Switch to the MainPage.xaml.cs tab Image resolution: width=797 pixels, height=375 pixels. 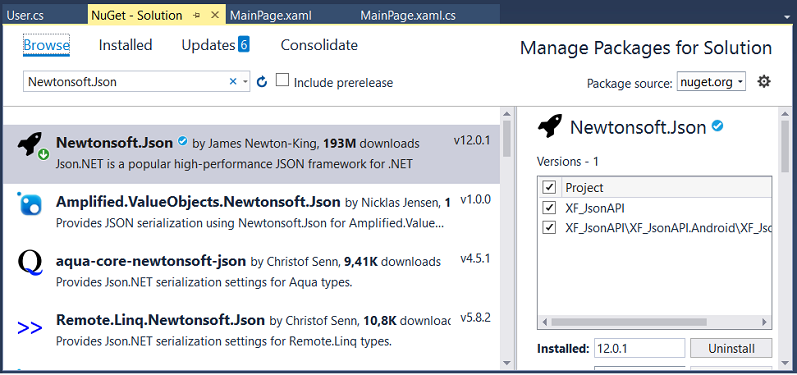click(408, 15)
